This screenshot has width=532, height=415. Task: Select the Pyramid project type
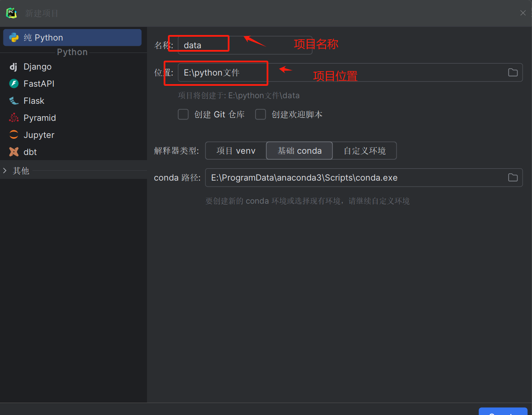pyautogui.click(x=40, y=118)
